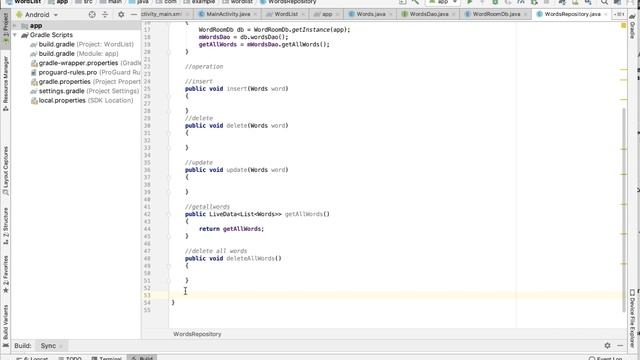Open Build panel settings gear
This screenshot has height=360, width=640.
coord(607,346)
